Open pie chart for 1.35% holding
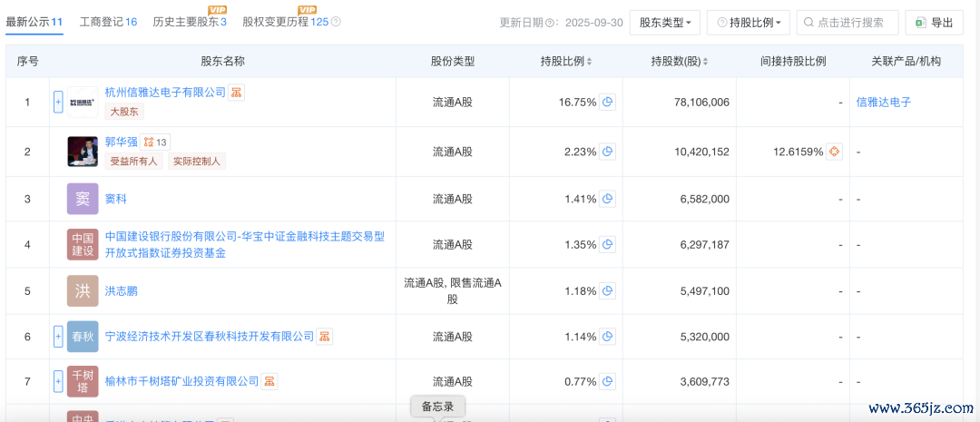This screenshot has height=422, width=980. point(607,244)
